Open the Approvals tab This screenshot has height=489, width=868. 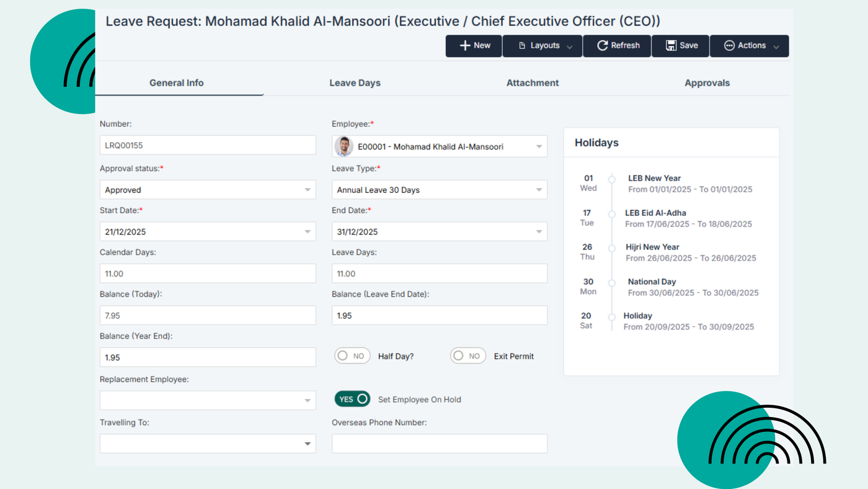pyautogui.click(x=707, y=83)
